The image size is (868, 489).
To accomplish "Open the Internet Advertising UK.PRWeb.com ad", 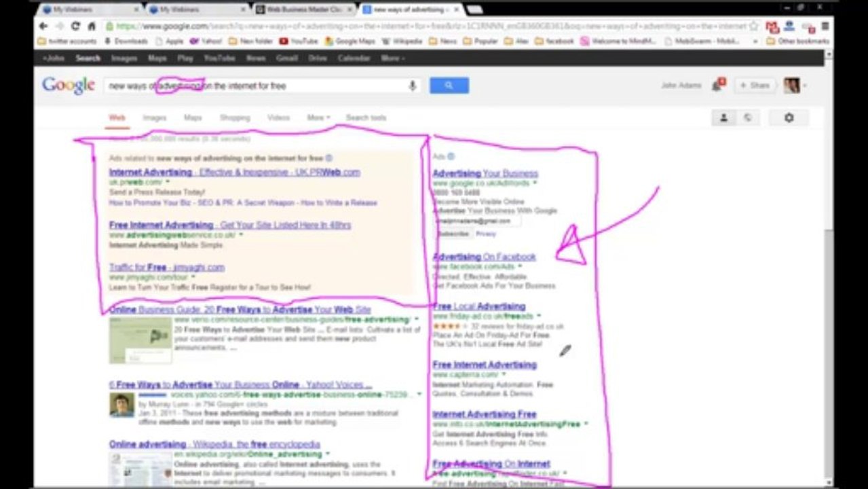I will (x=234, y=172).
